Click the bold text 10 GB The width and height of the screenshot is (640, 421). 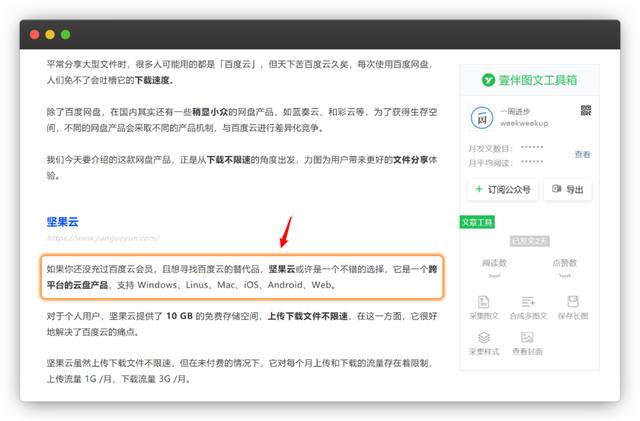179,316
